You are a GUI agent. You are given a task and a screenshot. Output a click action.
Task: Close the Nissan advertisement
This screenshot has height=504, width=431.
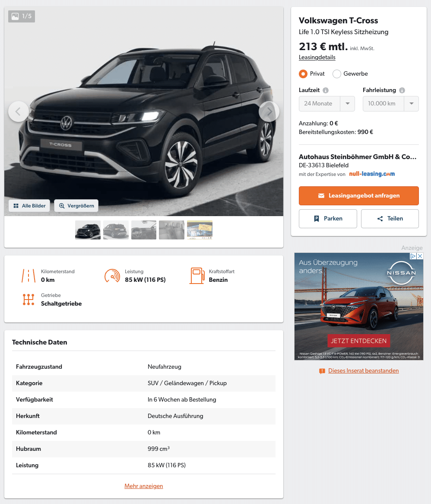(x=420, y=256)
